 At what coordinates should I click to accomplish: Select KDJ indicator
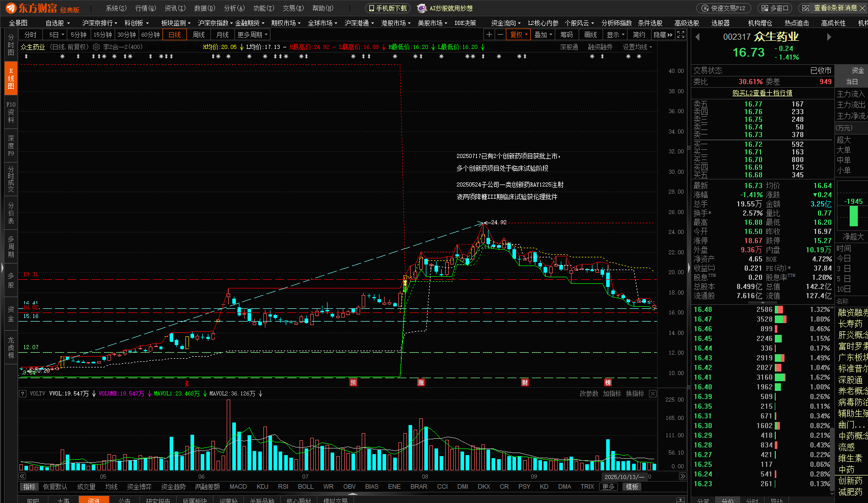click(x=262, y=487)
